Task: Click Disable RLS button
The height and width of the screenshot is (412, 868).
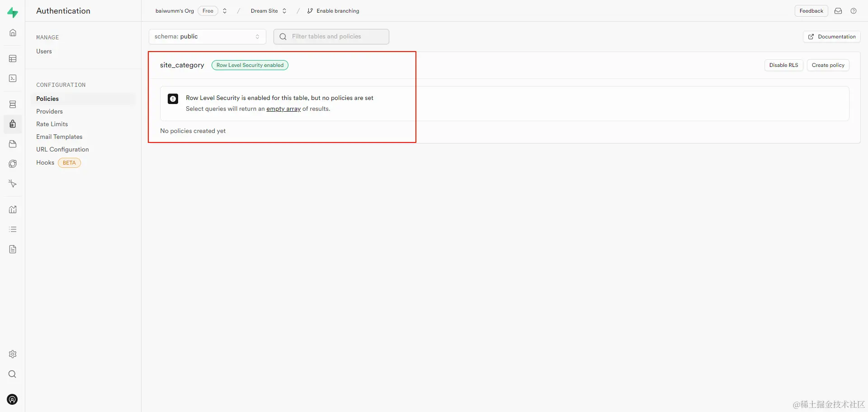Action: pyautogui.click(x=783, y=65)
